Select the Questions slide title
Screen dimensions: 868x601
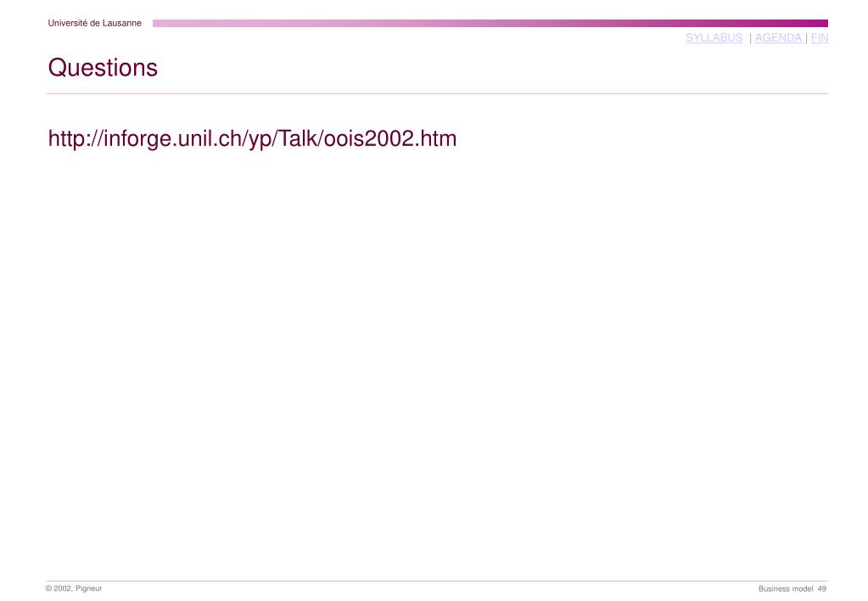click(x=103, y=68)
